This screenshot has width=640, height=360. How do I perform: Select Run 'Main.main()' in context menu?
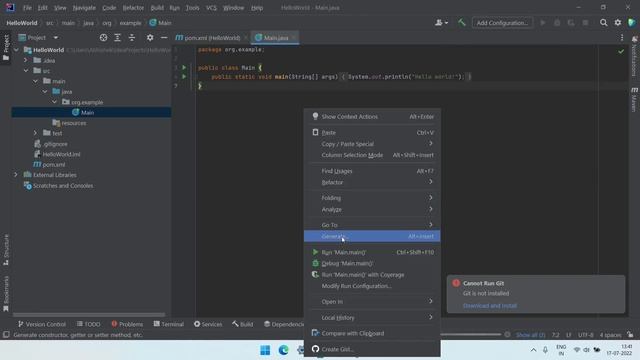click(372, 252)
